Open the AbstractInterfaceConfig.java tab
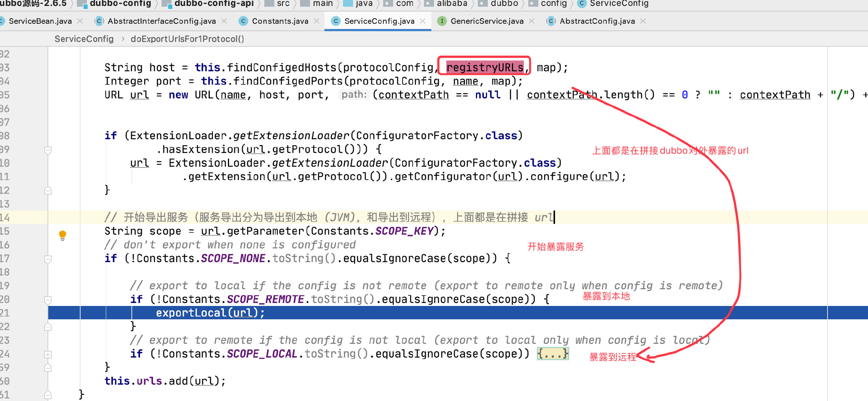Screen dimensions: 868x401 pos(161,21)
